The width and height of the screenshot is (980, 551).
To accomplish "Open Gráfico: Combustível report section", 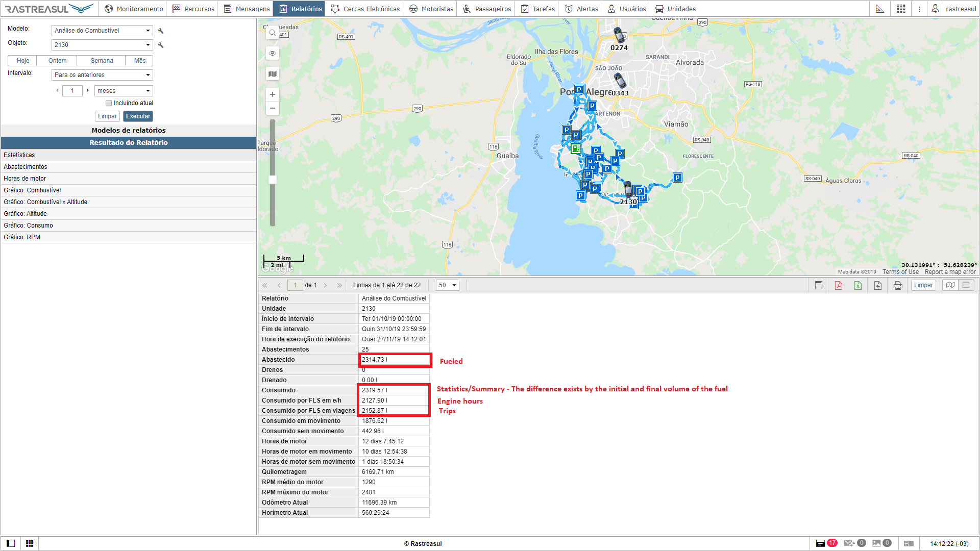I will point(32,190).
